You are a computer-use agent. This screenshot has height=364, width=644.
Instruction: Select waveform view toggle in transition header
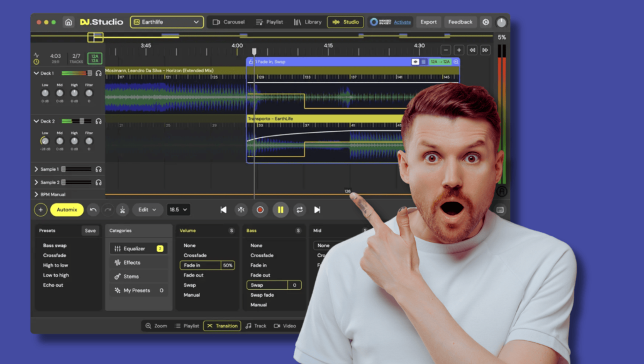pos(415,62)
